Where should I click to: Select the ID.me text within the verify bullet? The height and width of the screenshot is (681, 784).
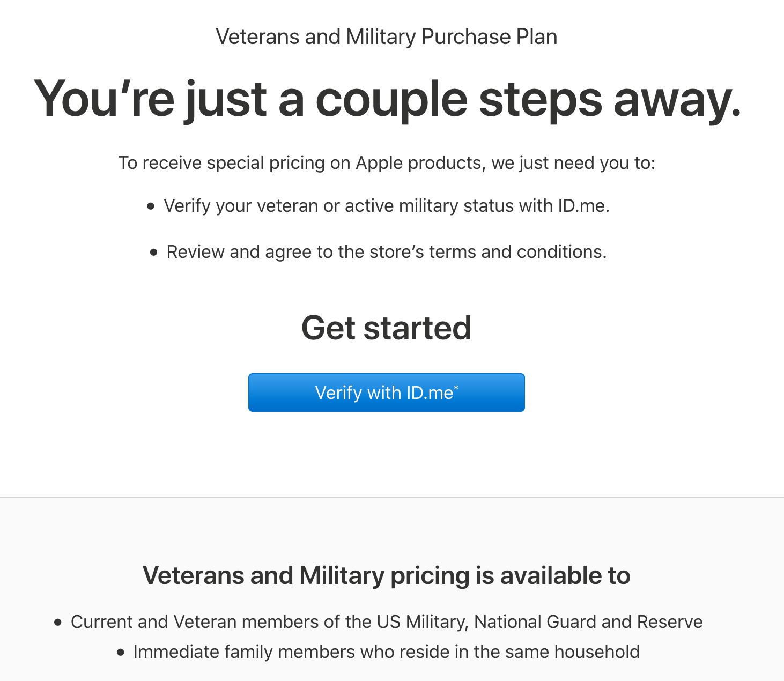(583, 205)
